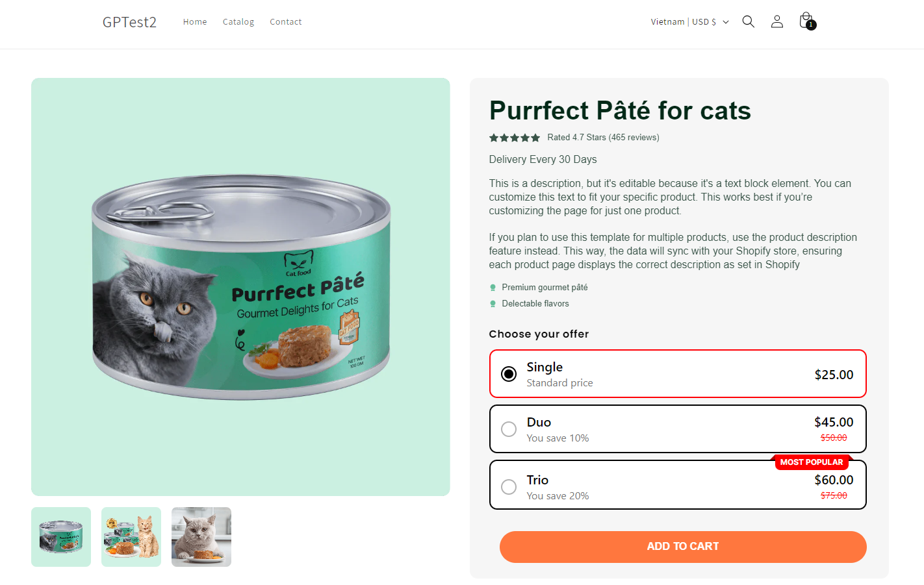
Task: Click the Rated 4.7 Stars reviews text
Action: [x=603, y=138]
